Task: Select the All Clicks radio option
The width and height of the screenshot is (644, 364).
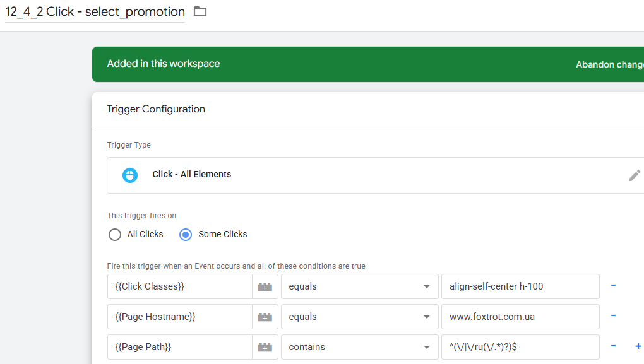Action: pos(115,235)
